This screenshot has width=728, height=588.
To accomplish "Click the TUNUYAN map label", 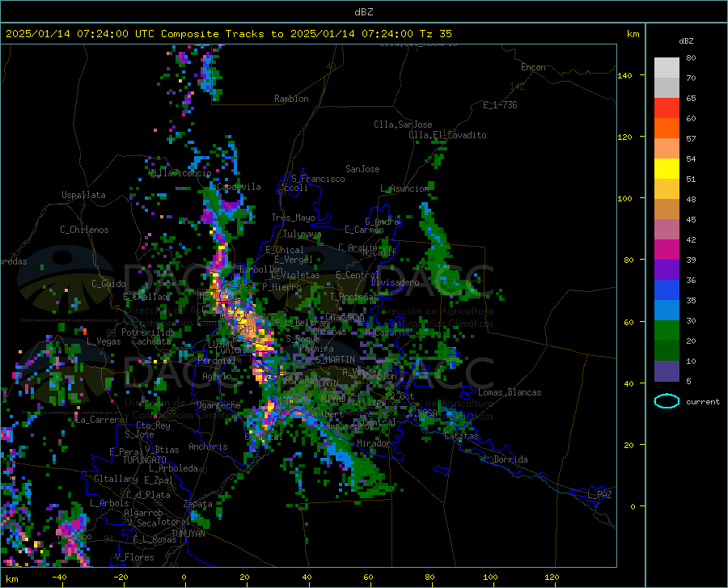I will click(188, 534).
